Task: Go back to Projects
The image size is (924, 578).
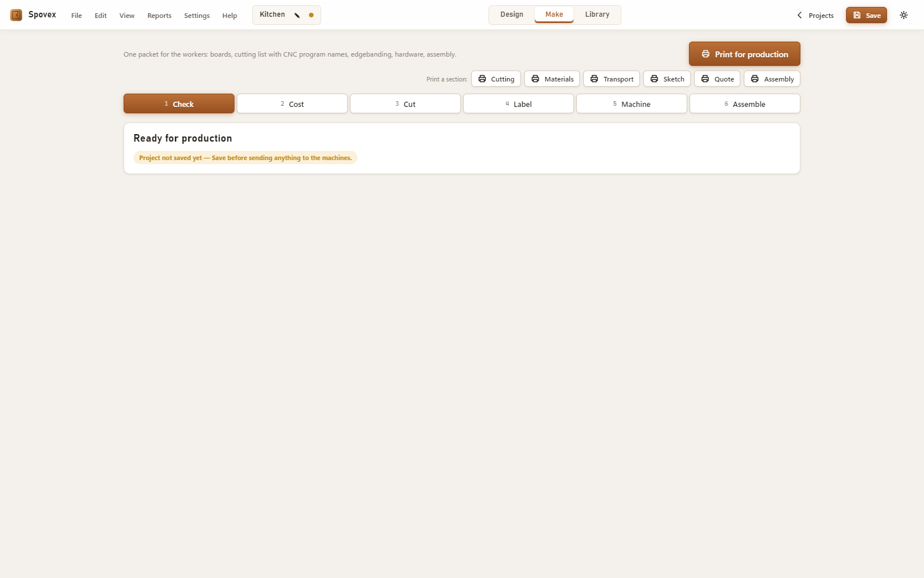Action: [815, 16]
